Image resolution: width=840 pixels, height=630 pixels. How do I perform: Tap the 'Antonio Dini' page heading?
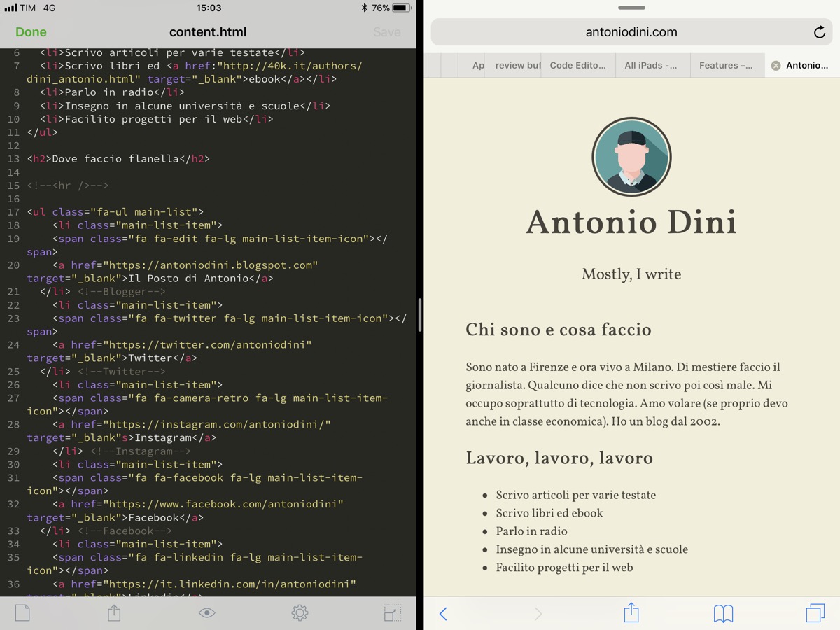pyautogui.click(x=631, y=223)
